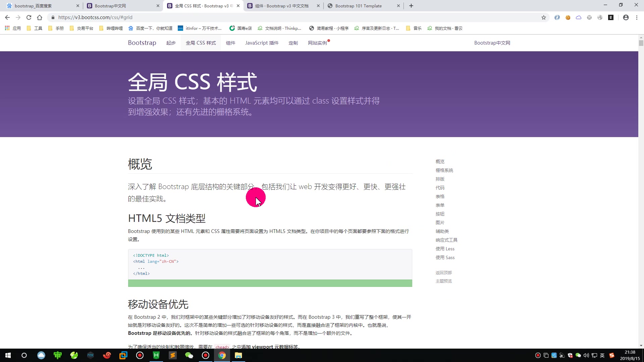Toggle the 英 input language indicator

602,355
